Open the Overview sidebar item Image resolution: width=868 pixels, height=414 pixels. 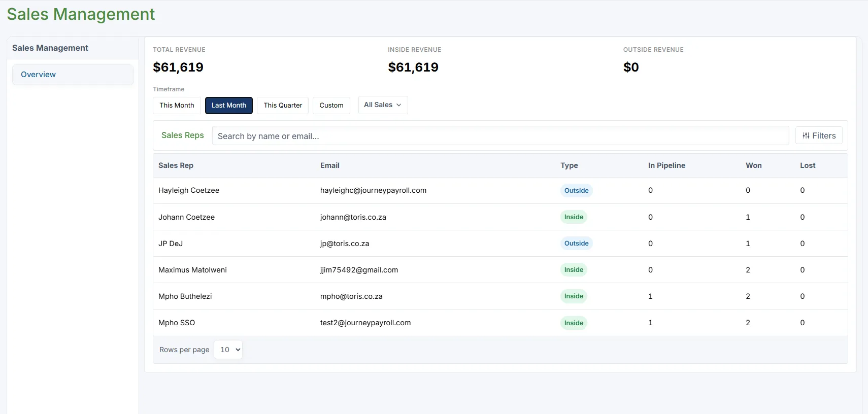click(x=73, y=75)
